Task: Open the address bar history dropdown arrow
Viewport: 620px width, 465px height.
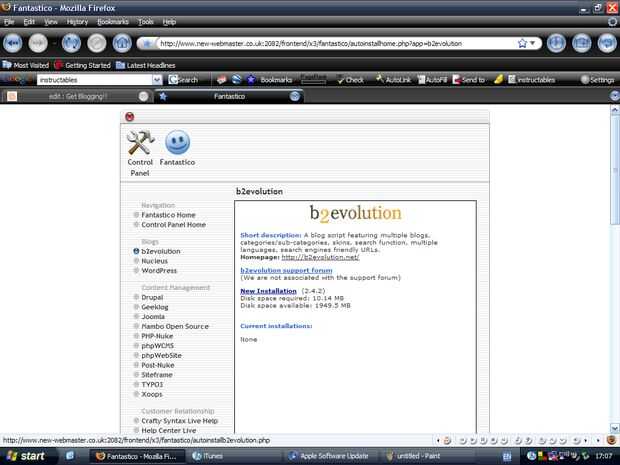Action: click(533, 43)
